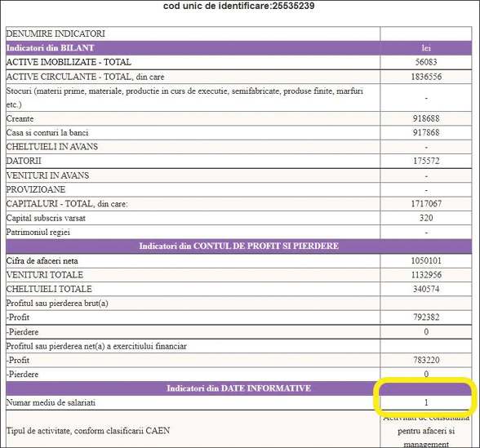The width and height of the screenshot is (480, 448).
Task: Select Casa si conturi la banci value 917868
Action: (x=426, y=132)
